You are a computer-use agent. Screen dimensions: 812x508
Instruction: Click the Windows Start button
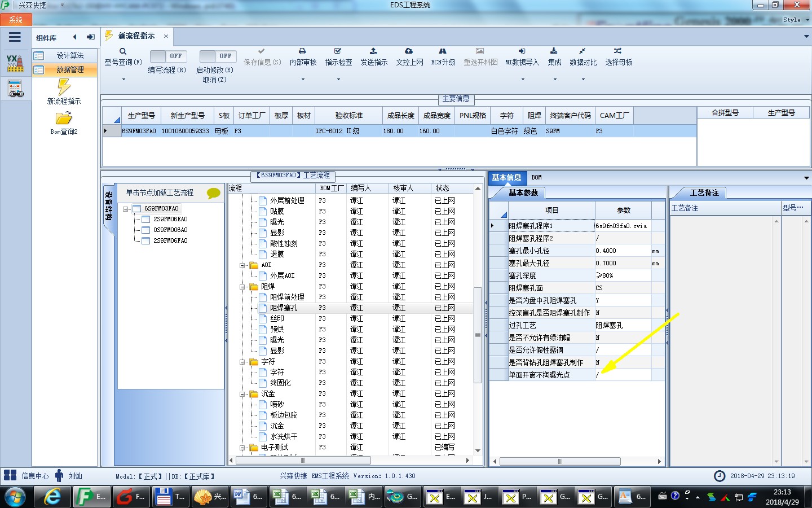pos(15,497)
